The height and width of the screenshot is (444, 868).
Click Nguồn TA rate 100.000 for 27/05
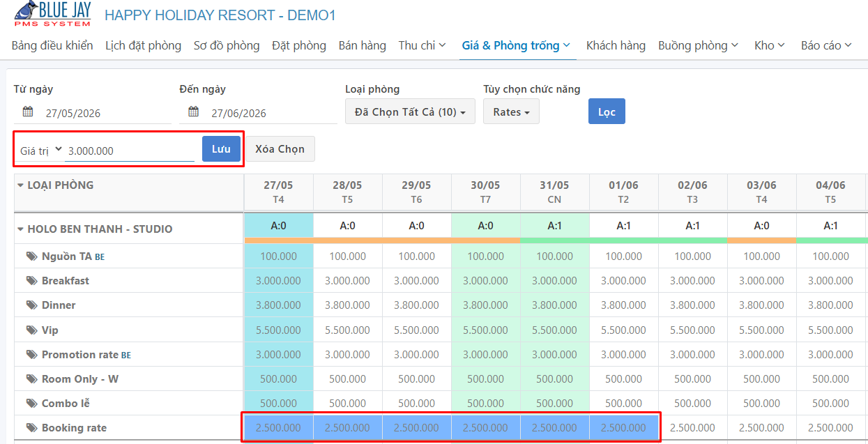pyautogui.click(x=278, y=256)
